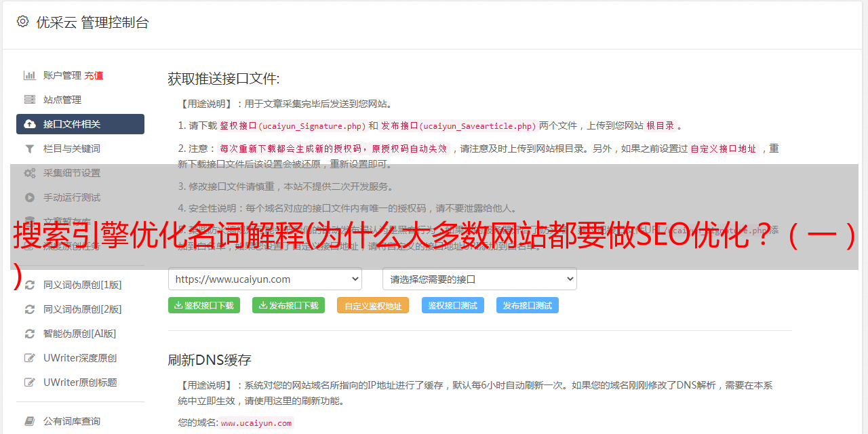The image size is (868, 434).
Task: Open the UWriter原创标题 sidebar item
Action: coord(80,382)
